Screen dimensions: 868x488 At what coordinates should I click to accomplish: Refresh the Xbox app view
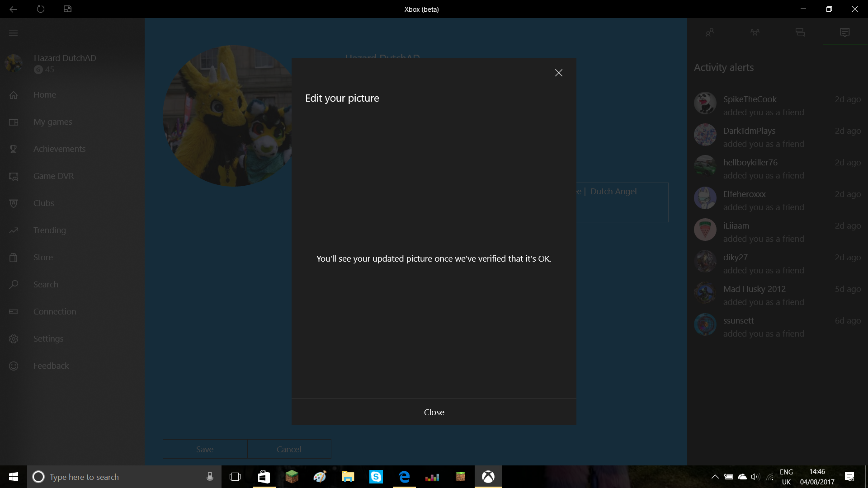point(41,9)
